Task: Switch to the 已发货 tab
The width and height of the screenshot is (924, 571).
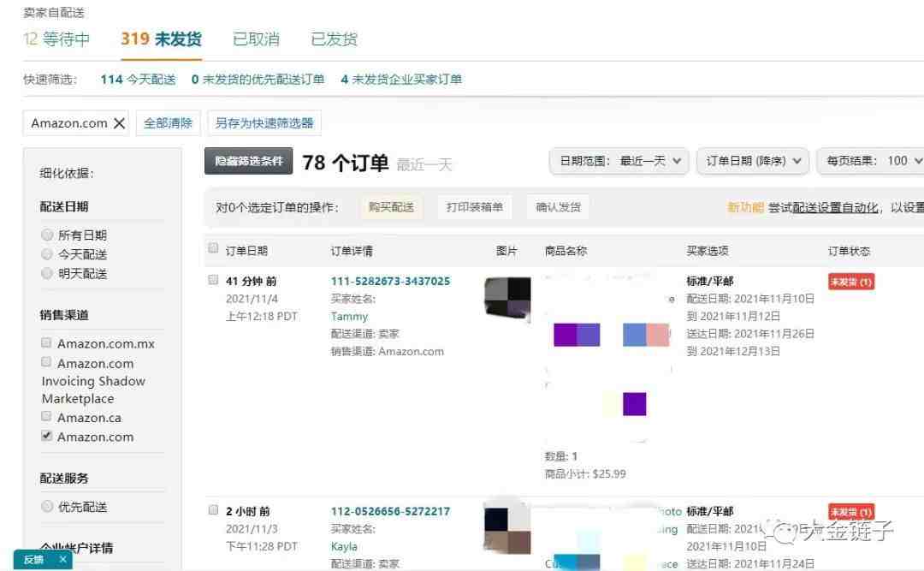Action: 334,39
